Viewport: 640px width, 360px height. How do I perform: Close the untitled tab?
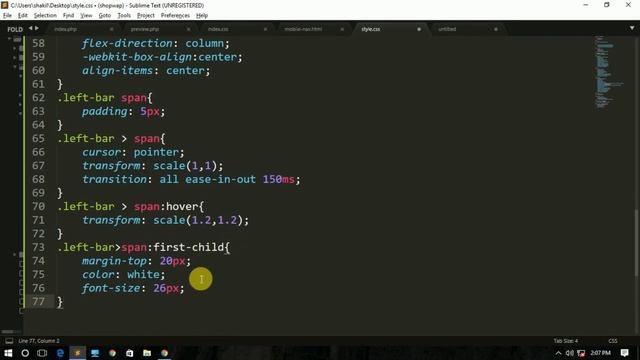(496, 29)
